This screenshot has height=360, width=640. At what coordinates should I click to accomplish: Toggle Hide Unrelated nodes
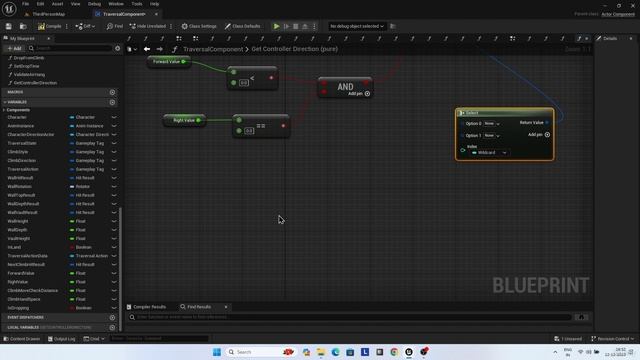click(x=148, y=26)
